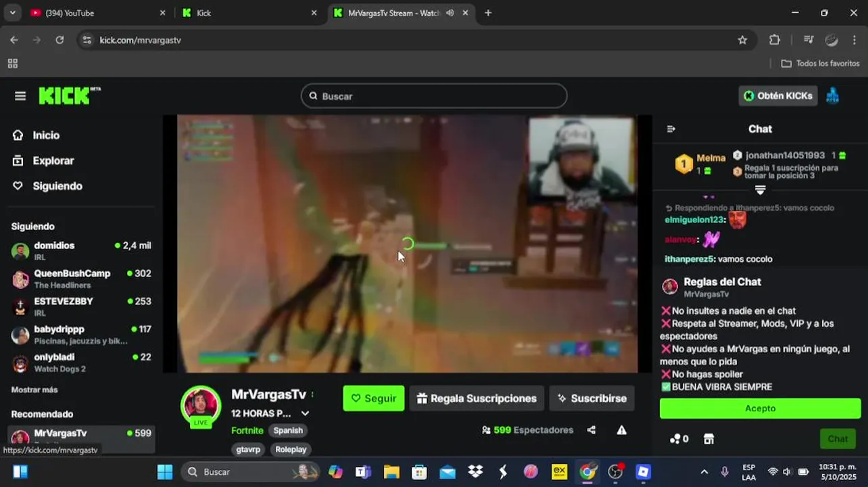Viewport: 868px width, 487px height.
Task: Open the browser extensions icon
Action: (775, 40)
